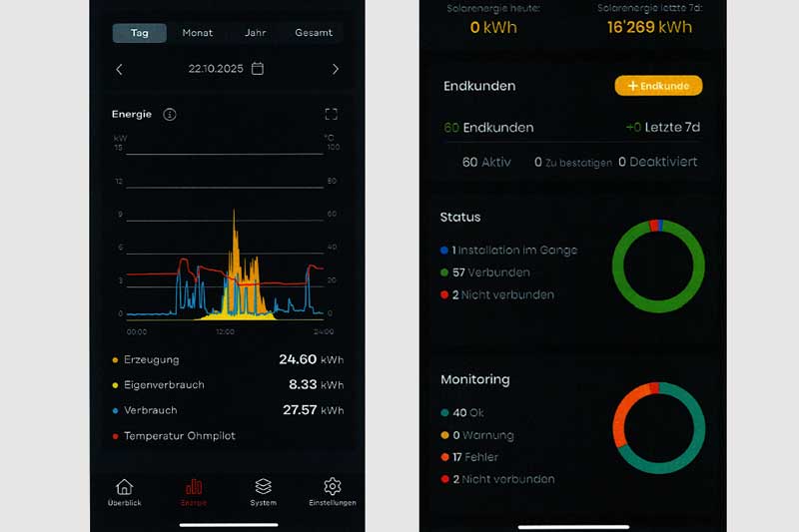Image resolution: width=799 pixels, height=532 pixels.
Task: Click the + Endkunde button
Action: (658, 86)
